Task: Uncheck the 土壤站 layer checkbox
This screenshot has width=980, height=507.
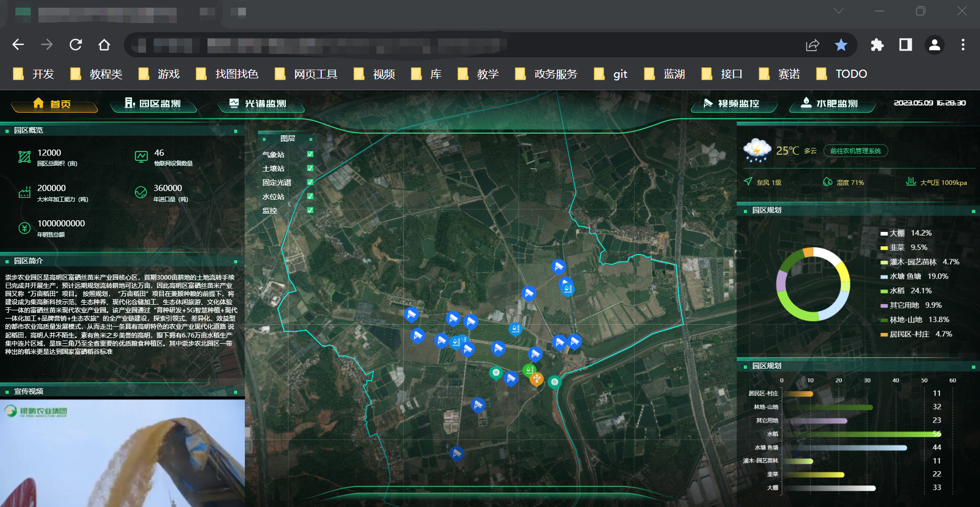Action: (310, 168)
